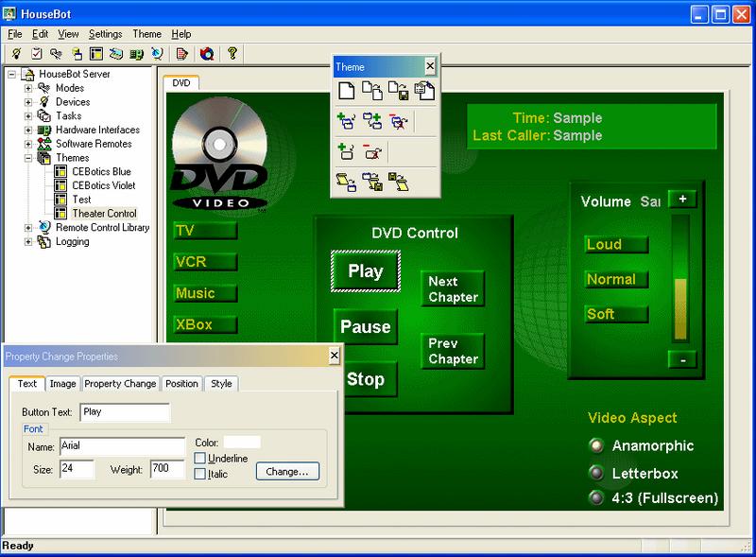The height and width of the screenshot is (557, 756).
Task: Click the XBox source button
Action: point(205,324)
